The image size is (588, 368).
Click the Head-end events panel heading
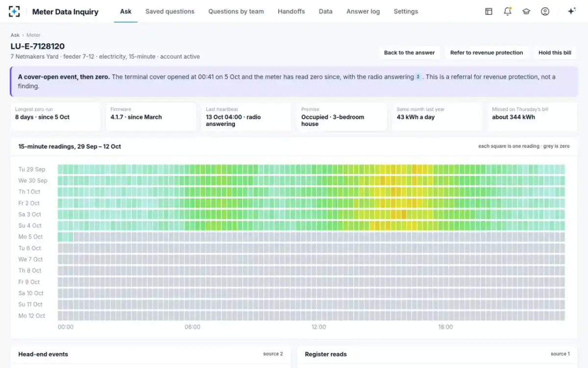point(43,354)
